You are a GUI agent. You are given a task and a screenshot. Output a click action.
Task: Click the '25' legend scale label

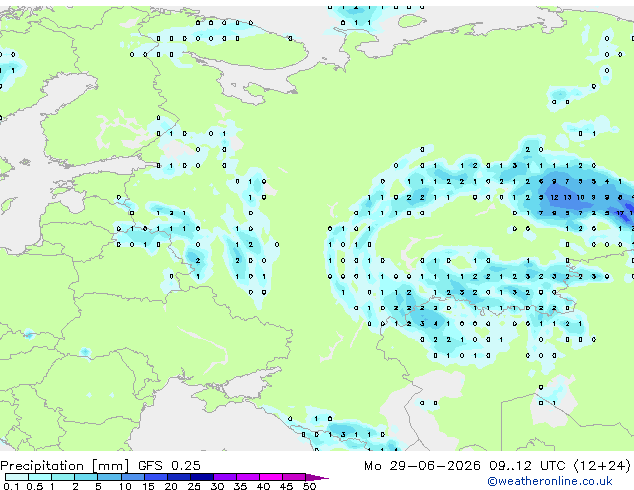(x=194, y=486)
